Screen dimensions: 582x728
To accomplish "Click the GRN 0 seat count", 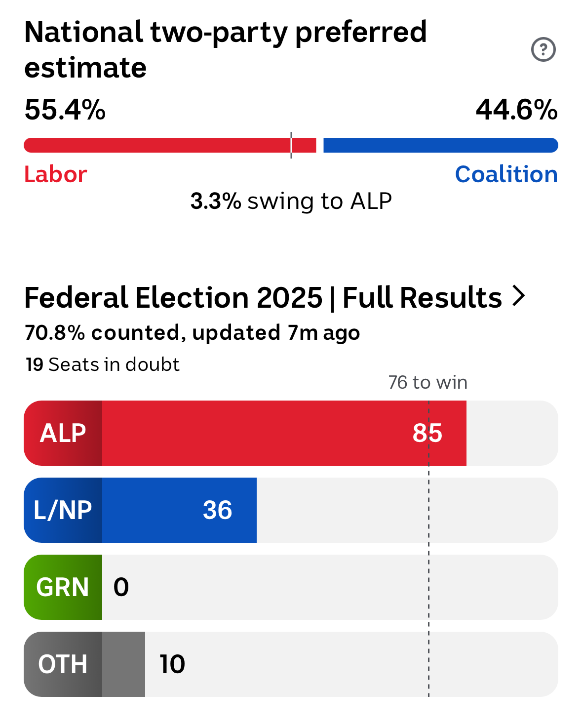I will [x=121, y=587].
